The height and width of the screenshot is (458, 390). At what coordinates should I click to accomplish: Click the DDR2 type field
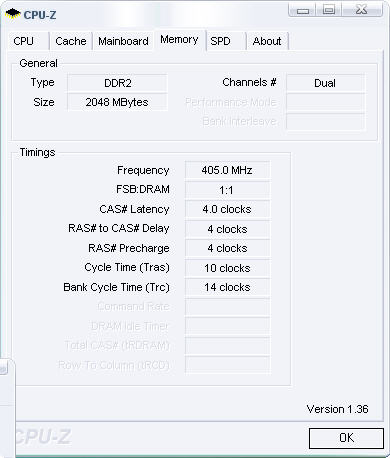point(117,83)
